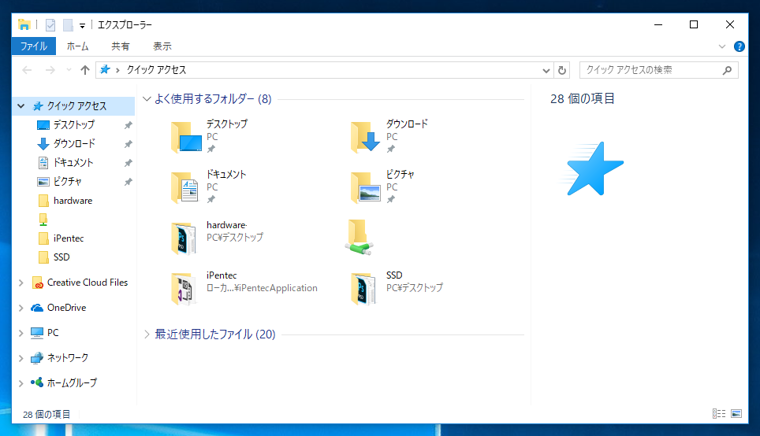Go up one level with the up arrow
The width and height of the screenshot is (760, 436).
pos(85,70)
